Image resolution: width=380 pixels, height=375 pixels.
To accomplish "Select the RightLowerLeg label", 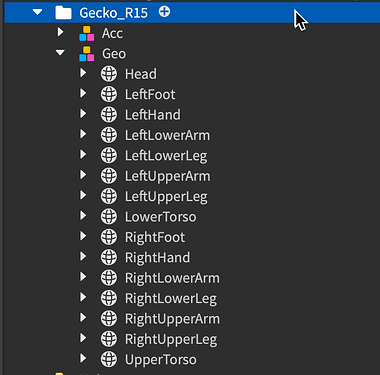I will click(x=171, y=299).
